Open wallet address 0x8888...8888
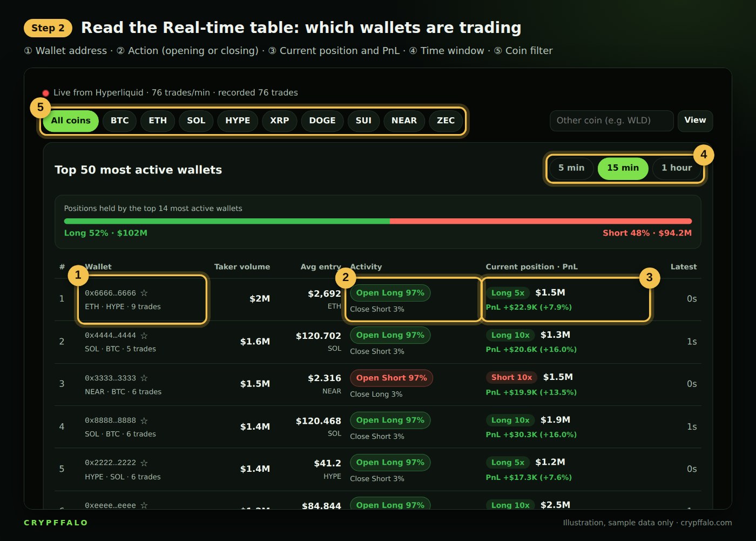The image size is (756, 541). click(110, 420)
